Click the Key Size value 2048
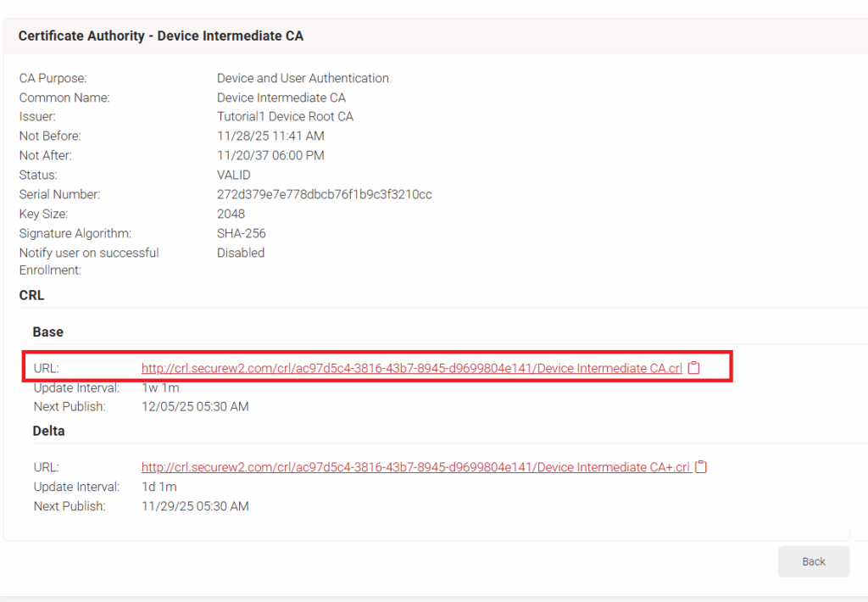 click(x=231, y=214)
